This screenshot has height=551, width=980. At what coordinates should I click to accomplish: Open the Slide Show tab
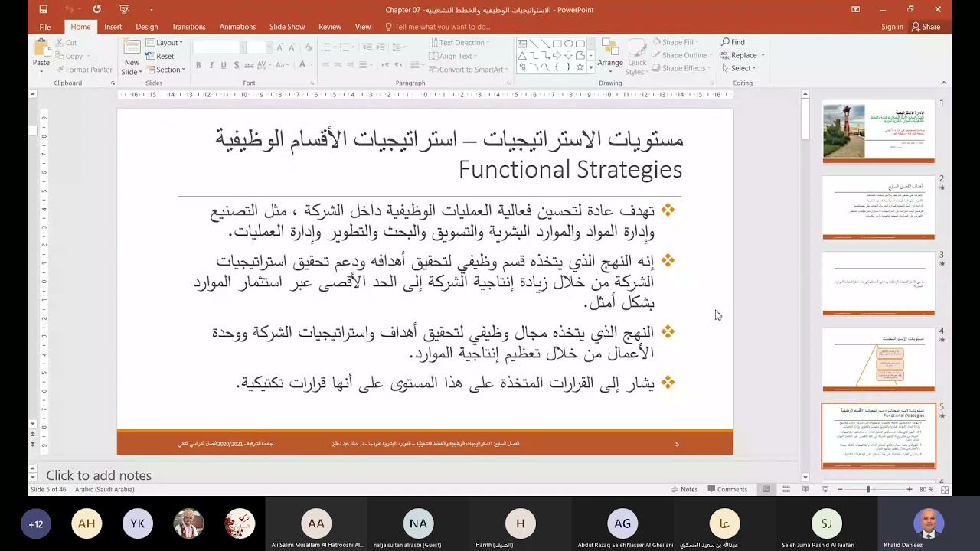(x=287, y=27)
